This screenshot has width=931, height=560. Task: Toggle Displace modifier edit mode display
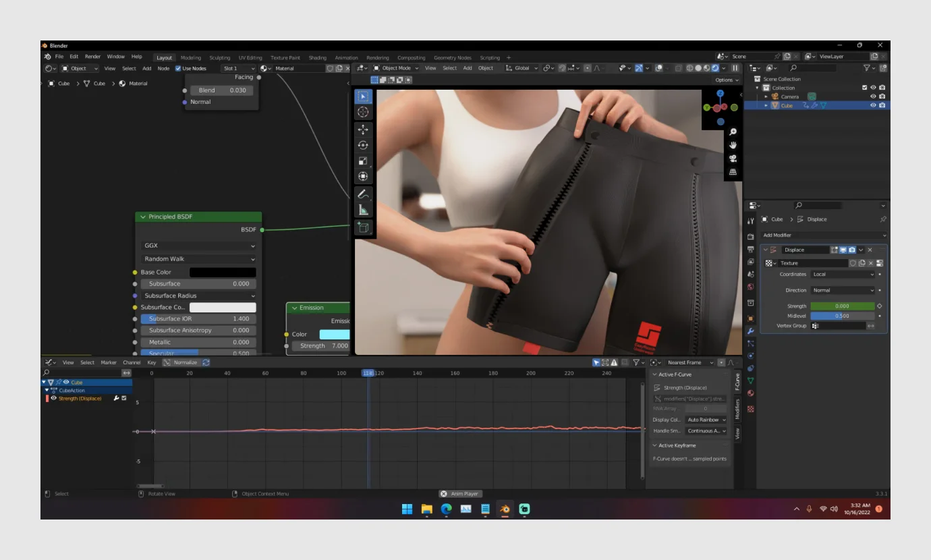(835, 250)
